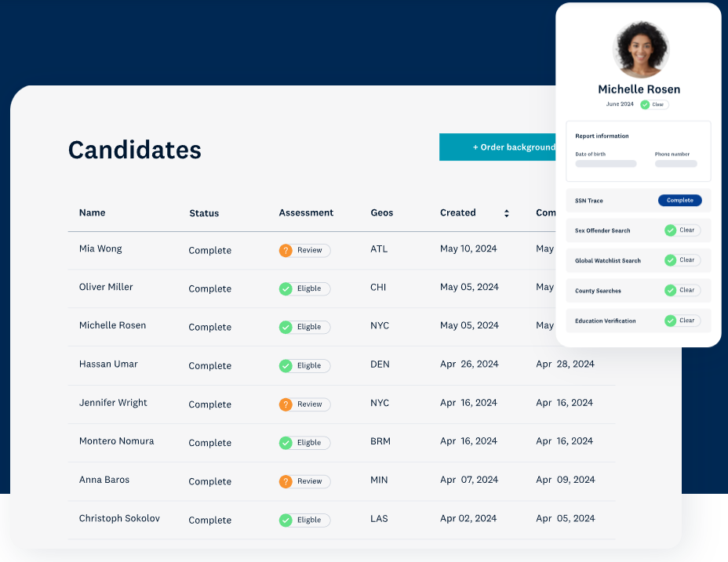Click Eligible badge for Christoph Sokolov
The width and height of the screenshot is (728, 562).
pyautogui.click(x=304, y=520)
